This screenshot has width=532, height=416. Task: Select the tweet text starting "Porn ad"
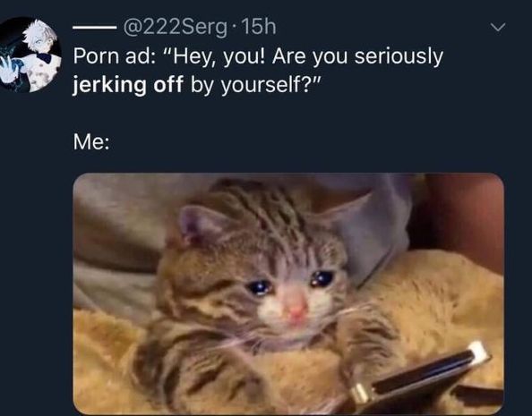258,70
